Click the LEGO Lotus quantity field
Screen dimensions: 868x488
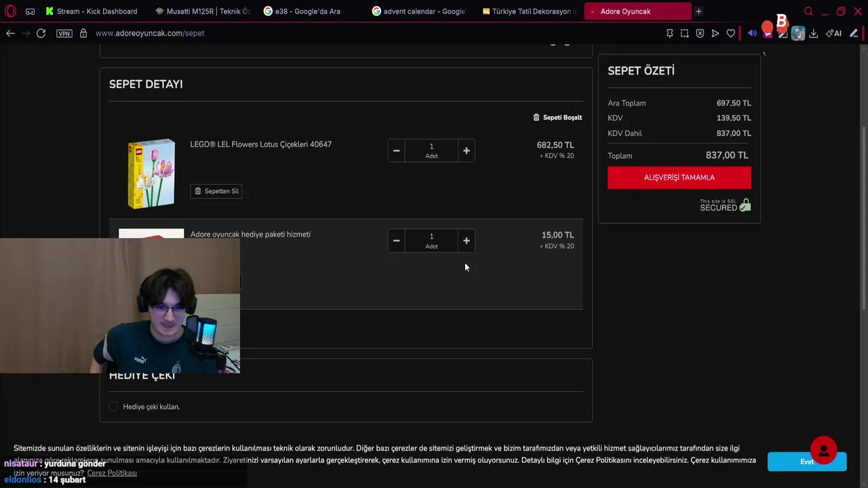(431, 150)
